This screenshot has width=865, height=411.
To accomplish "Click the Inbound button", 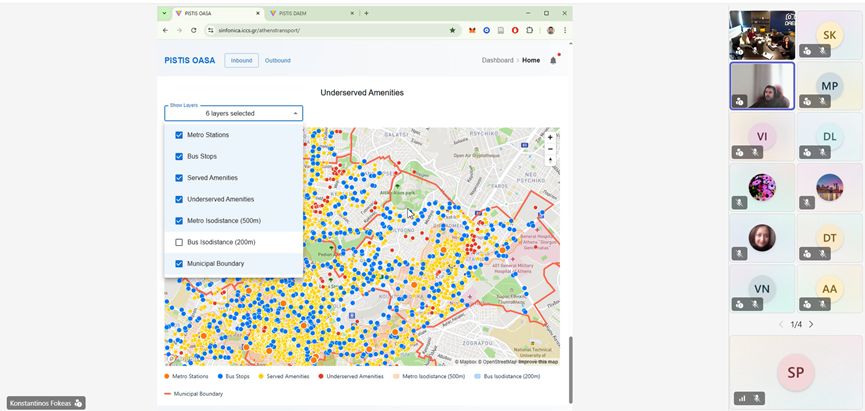I will [x=241, y=60].
